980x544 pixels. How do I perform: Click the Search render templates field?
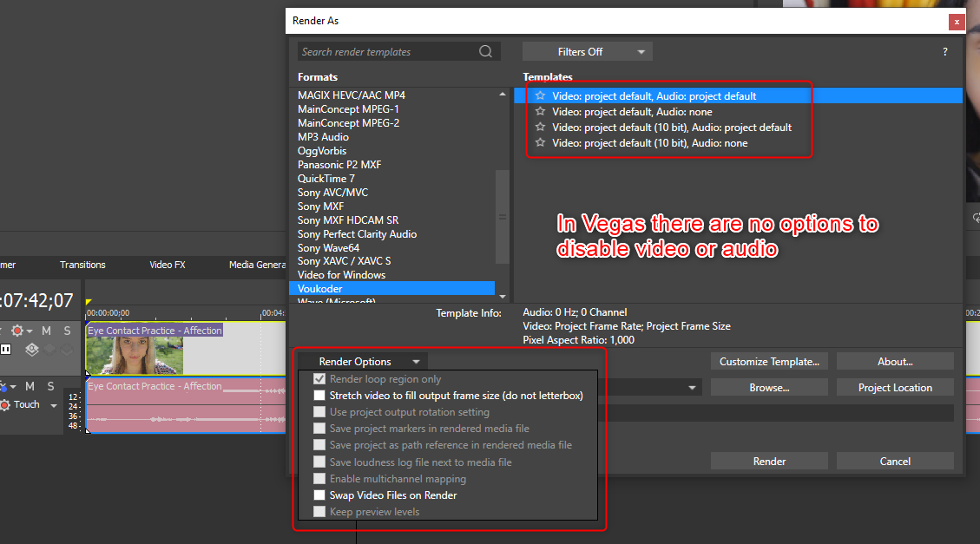point(386,52)
